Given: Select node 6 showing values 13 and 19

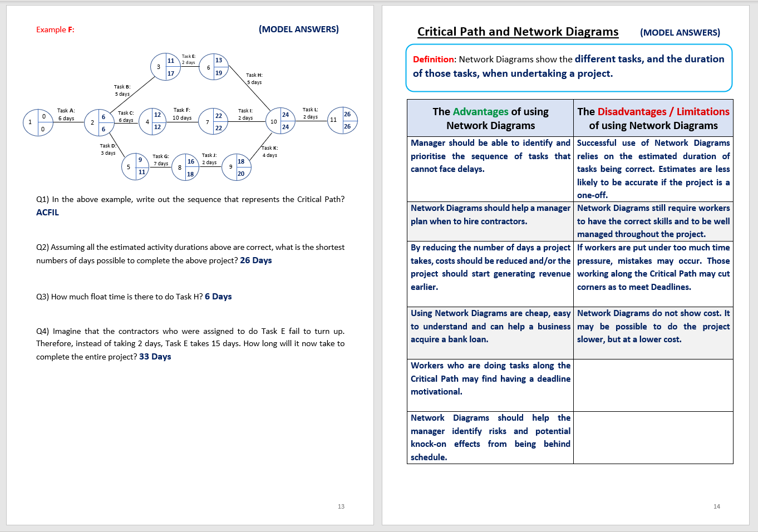Looking at the screenshot, I should tap(214, 67).
